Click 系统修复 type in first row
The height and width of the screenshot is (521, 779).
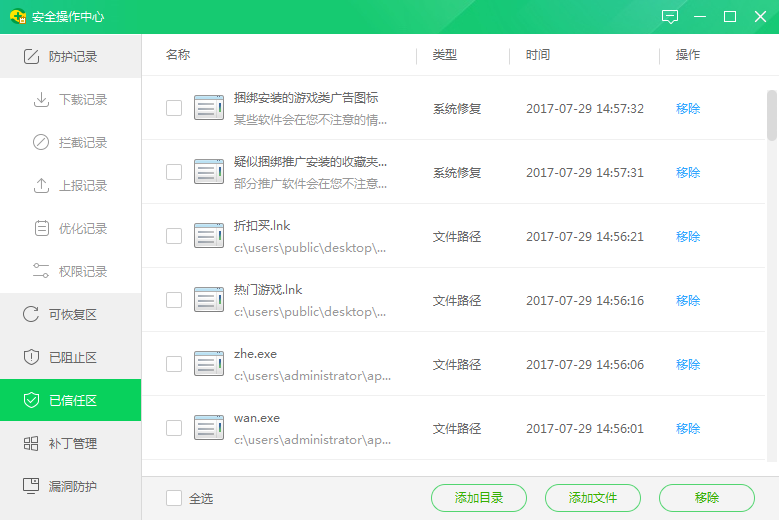(457, 108)
